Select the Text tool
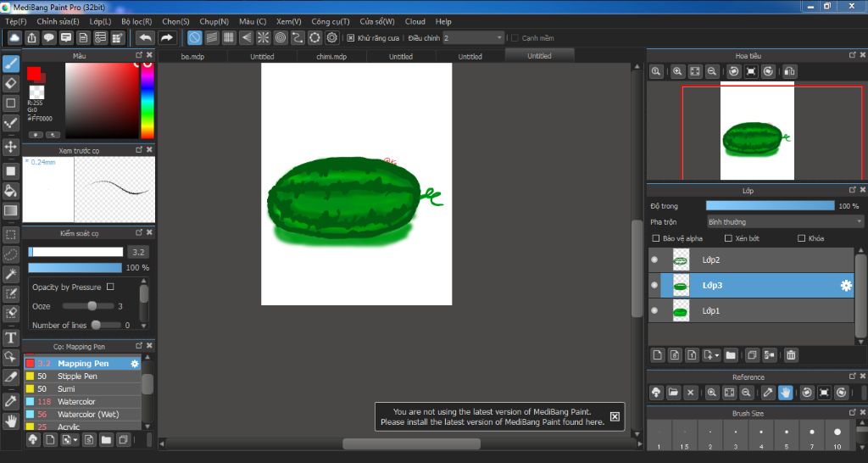 [x=10, y=337]
